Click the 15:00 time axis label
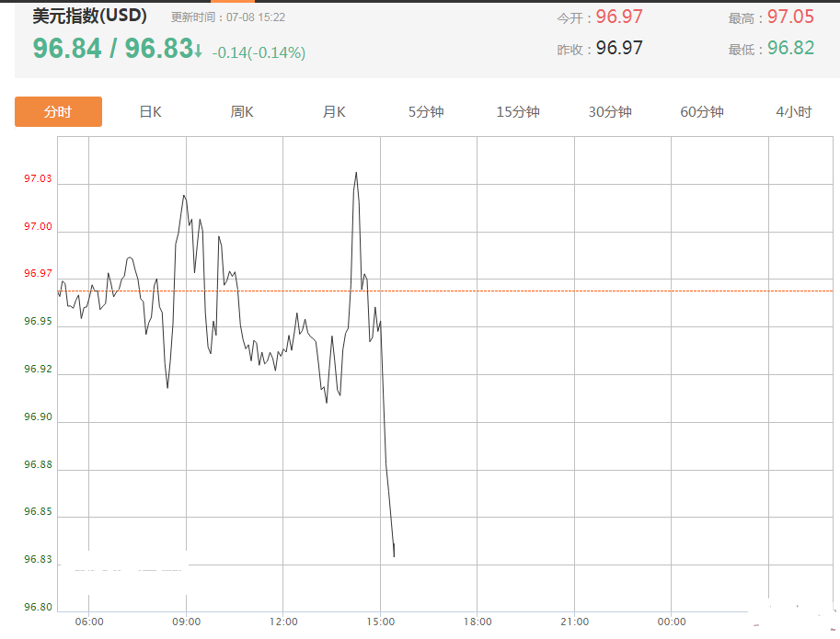The image size is (840, 639). (x=381, y=622)
